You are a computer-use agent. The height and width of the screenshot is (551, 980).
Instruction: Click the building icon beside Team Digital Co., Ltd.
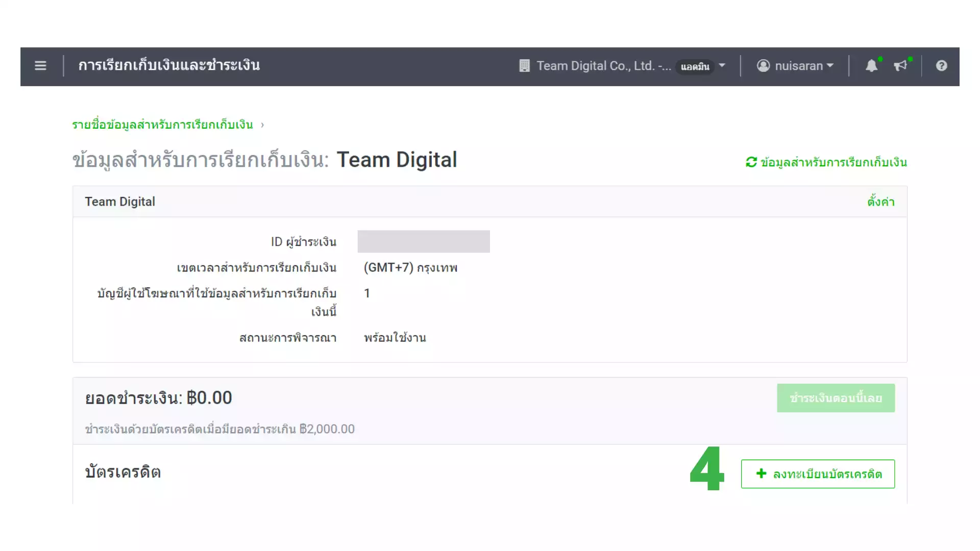click(524, 66)
